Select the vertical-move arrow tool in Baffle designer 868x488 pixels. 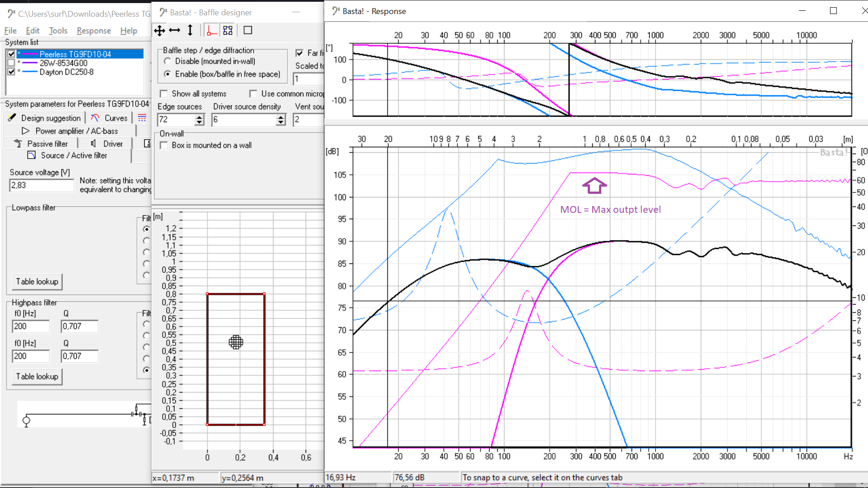tap(190, 31)
